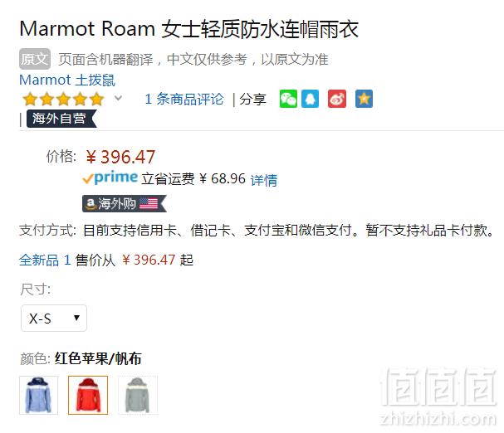Expand star rating breakdown chevron
Image resolution: width=504 pixels, height=433 pixels.
click(118, 98)
